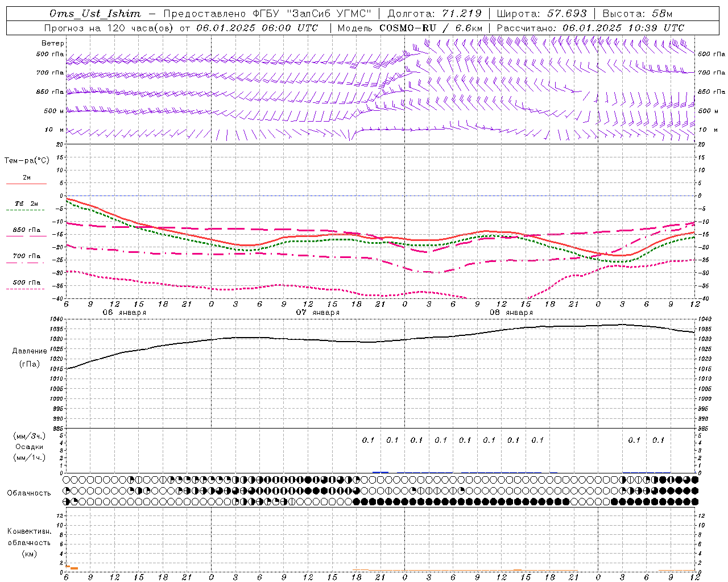728x582 pixels.
Task: Click the Облачность cloud-cover row label
Action: coord(29,493)
